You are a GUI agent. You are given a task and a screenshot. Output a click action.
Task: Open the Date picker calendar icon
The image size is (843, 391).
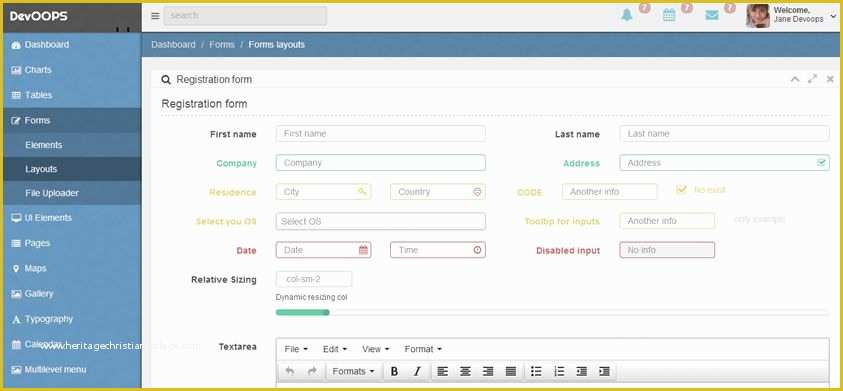coord(363,250)
